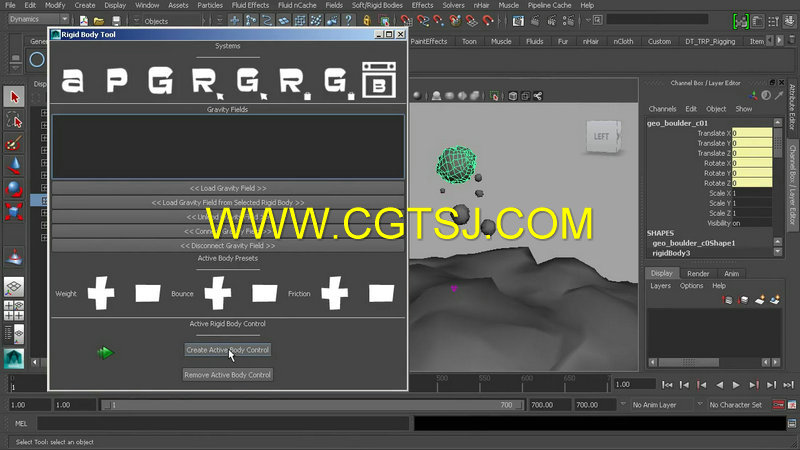Screen dimensions: 800x450
Task: Click the layer editor horizontal scrollbar
Action: (688, 362)
